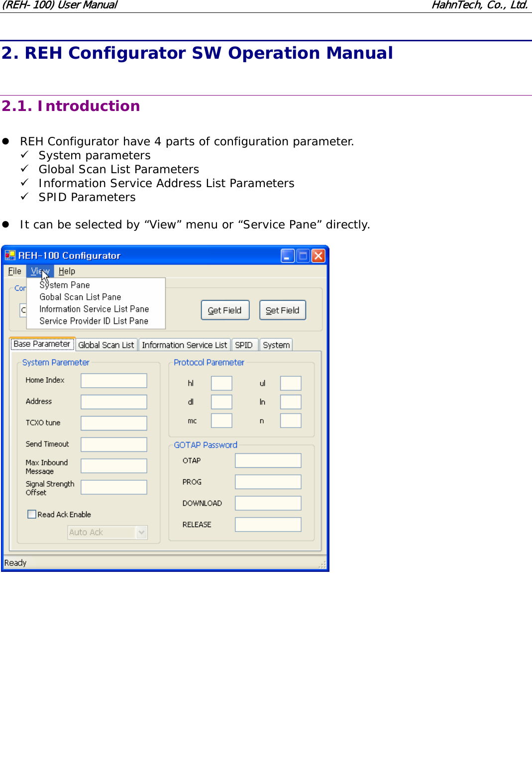Choose Information Service List Pane option
Image resolution: width=532 pixels, height=760 pixels.
(x=94, y=309)
